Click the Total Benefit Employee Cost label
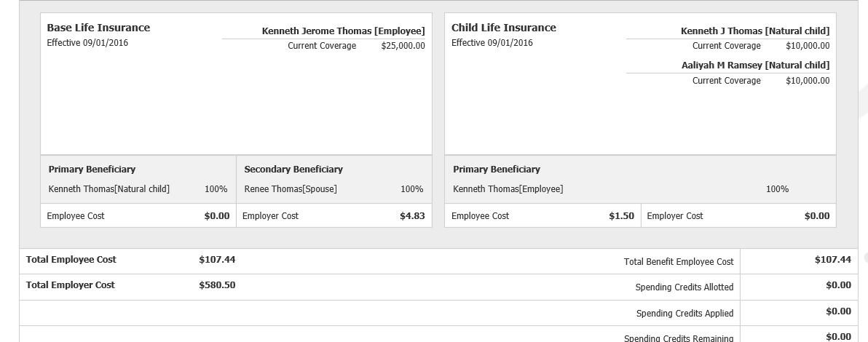Viewport: 868px width, 342px height. (679, 262)
